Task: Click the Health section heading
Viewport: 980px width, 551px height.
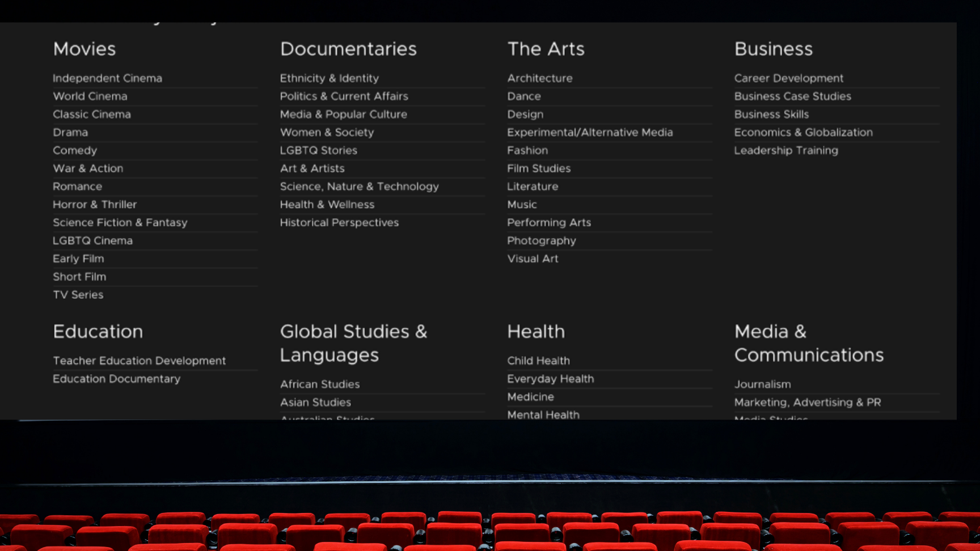Action: coord(536,332)
